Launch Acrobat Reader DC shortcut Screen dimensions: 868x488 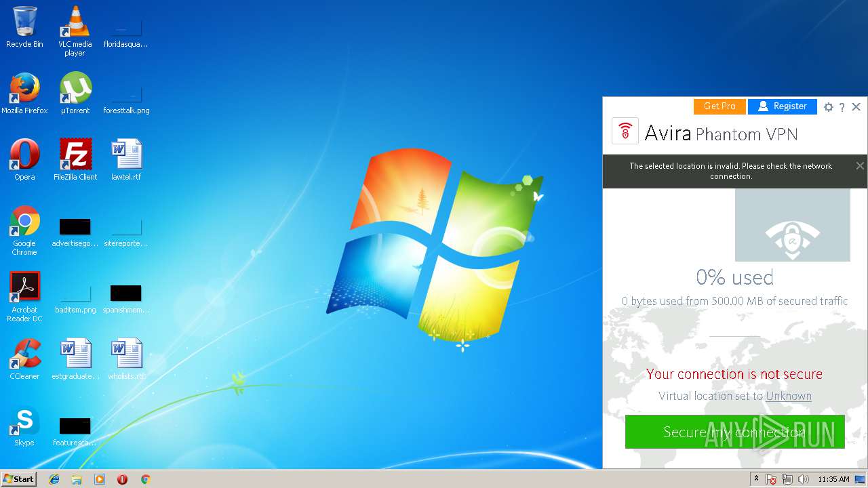click(x=24, y=297)
